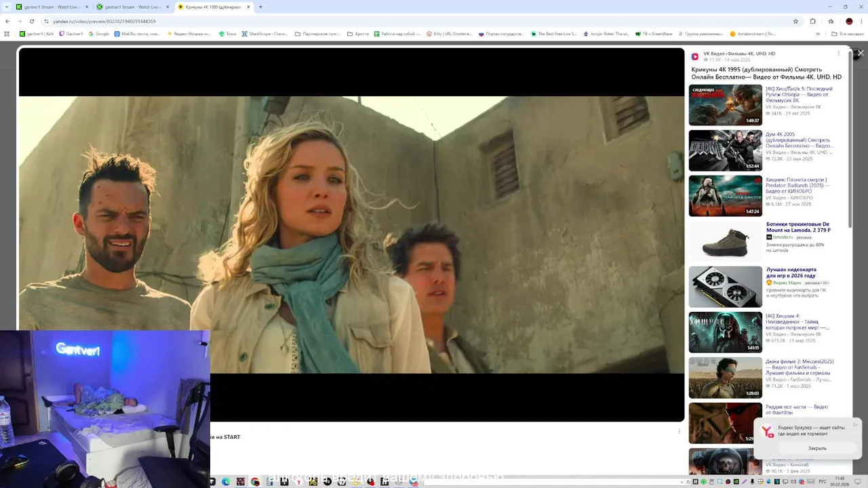This screenshot has height=488, width=868.
Task: Open the three-dot menu beside VK Видео header
Action: [838, 54]
